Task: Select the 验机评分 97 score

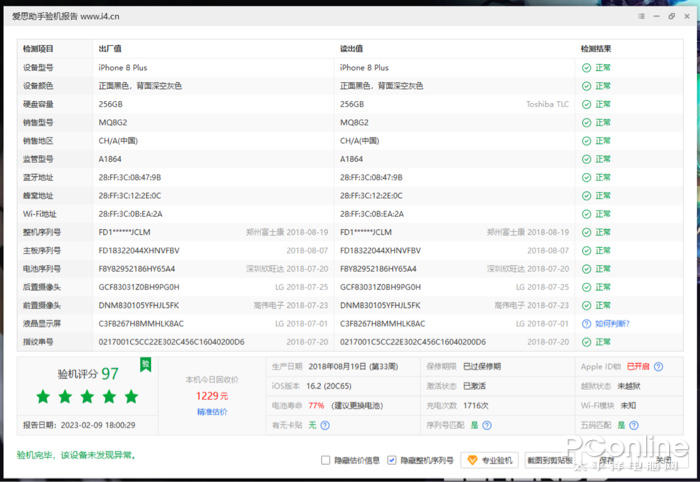Action: [x=88, y=374]
